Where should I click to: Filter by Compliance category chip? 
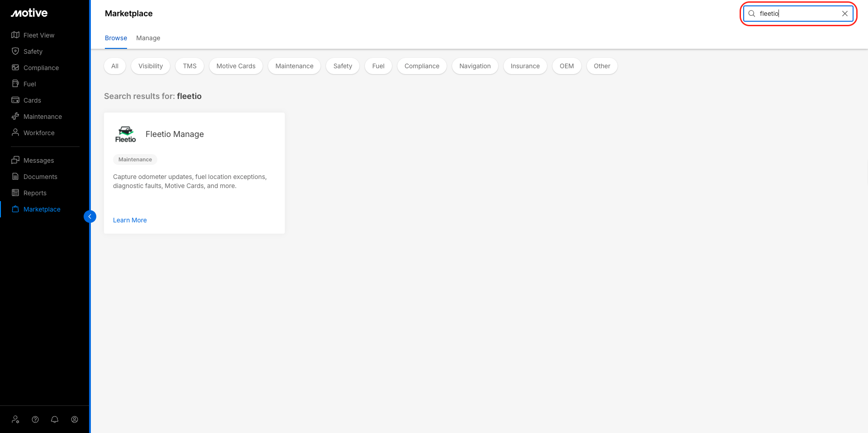tap(422, 66)
